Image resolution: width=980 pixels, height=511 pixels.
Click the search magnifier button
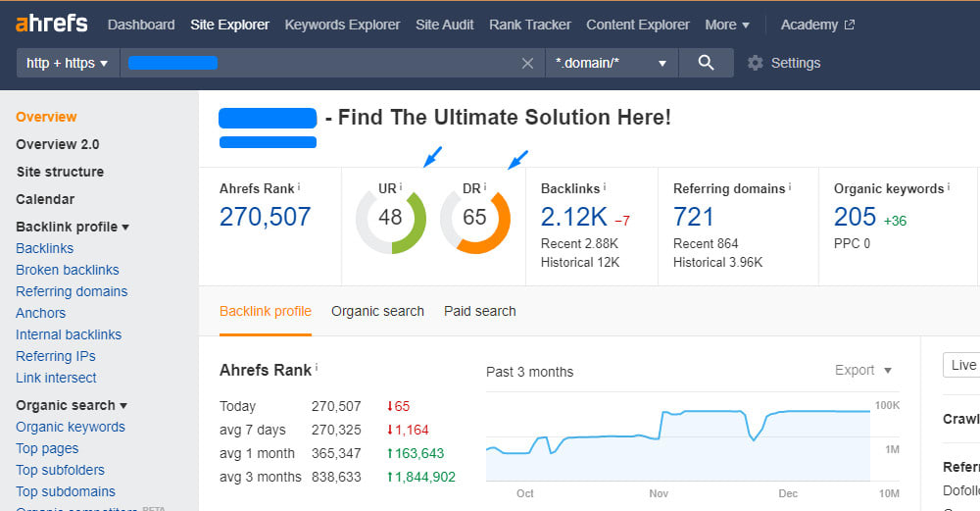click(x=706, y=63)
